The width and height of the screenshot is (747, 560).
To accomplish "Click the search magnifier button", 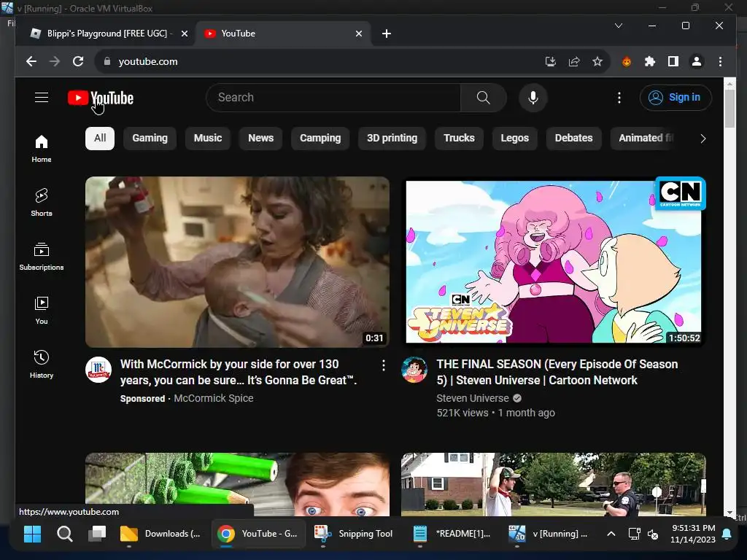I will [483, 98].
